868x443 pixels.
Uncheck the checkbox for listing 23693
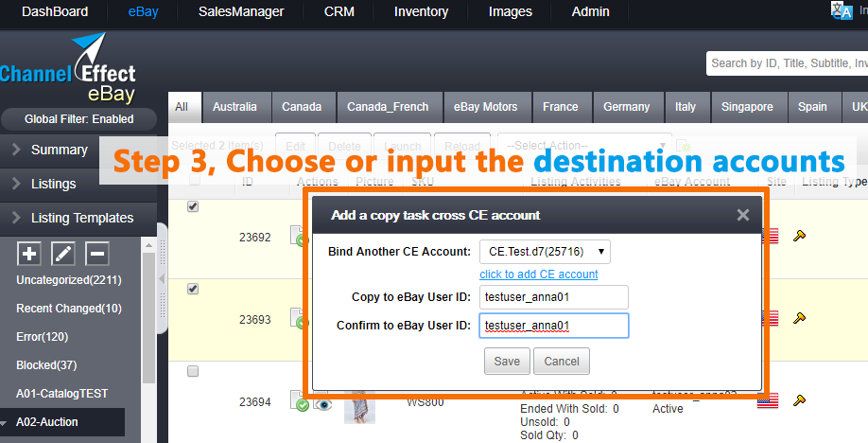pos(194,289)
